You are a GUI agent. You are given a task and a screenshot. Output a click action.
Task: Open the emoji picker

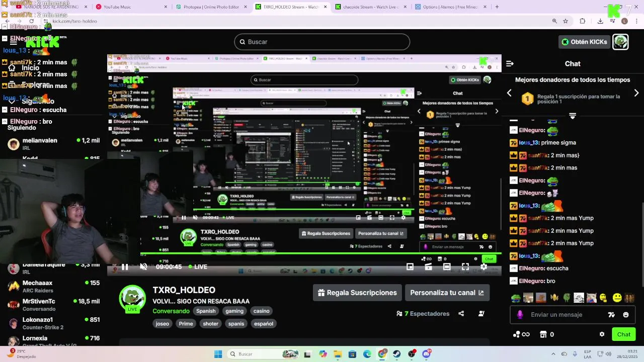coord(626,315)
